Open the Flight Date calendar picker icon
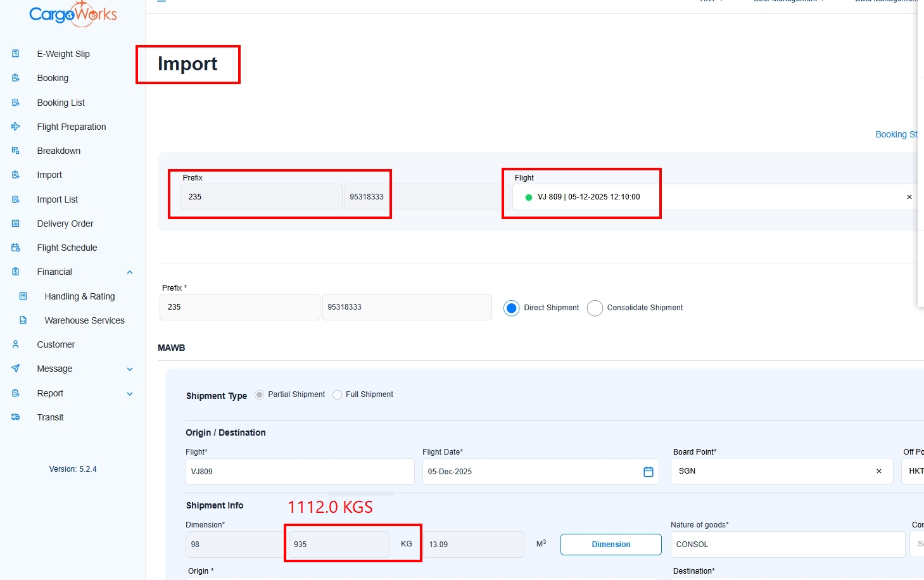Image resolution: width=924 pixels, height=580 pixels. 648,472
